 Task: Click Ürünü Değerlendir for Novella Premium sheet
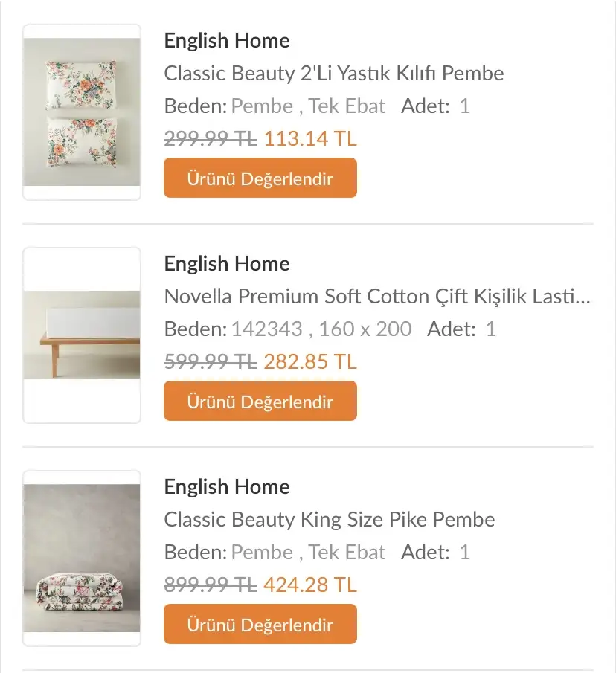260,401
